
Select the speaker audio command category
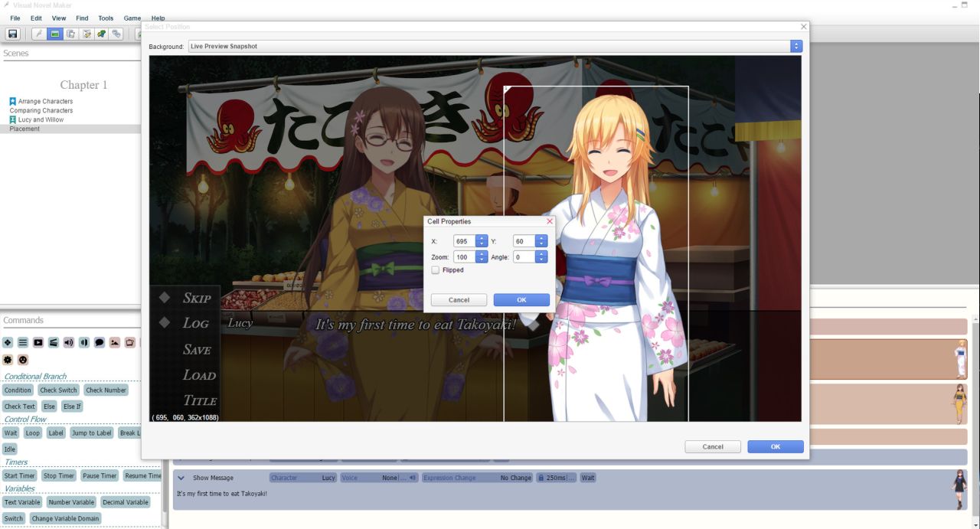68,342
